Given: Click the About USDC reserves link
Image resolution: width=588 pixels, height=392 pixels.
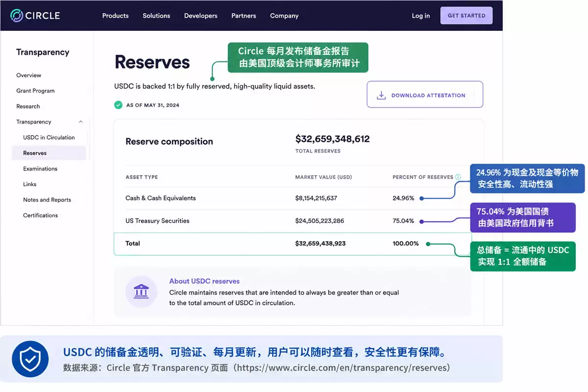Looking at the screenshot, I should [x=204, y=281].
